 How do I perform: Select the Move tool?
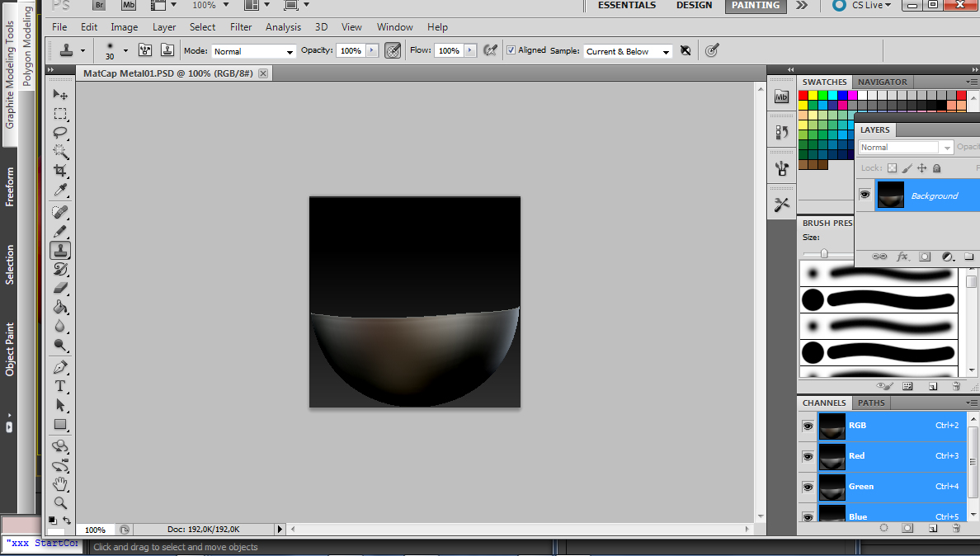(x=60, y=95)
